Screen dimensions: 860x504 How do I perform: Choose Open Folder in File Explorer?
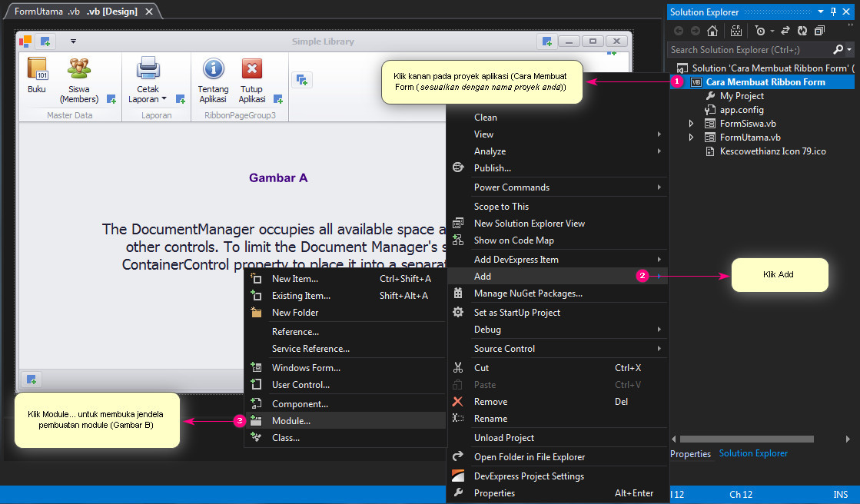tap(558, 457)
